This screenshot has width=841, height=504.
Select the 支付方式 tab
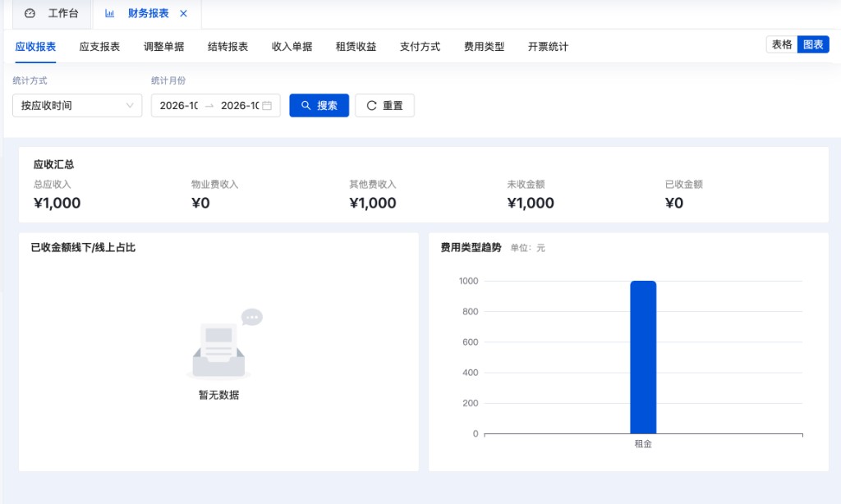(x=420, y=47)
